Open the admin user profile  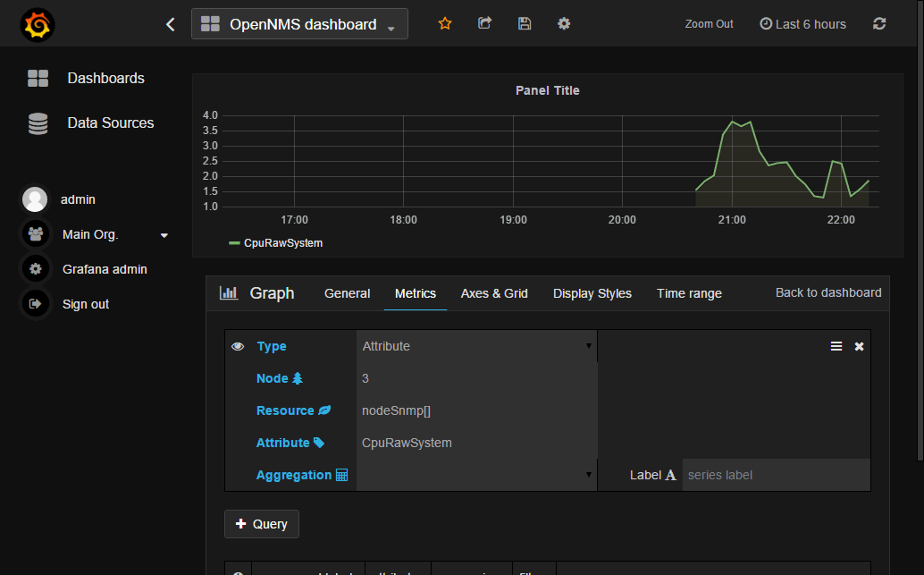pos(78,199)
